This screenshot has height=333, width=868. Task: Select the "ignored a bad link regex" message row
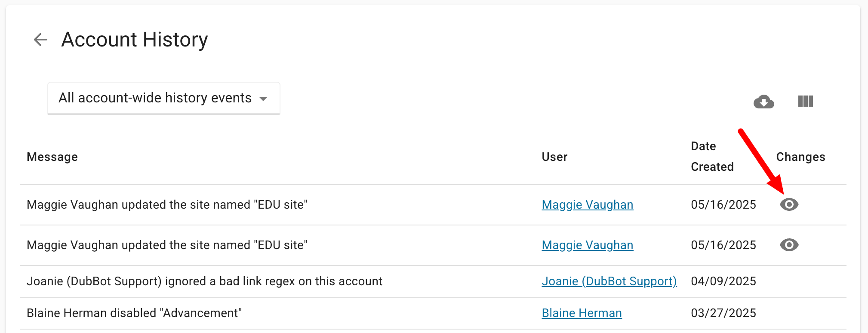(204, 281)
